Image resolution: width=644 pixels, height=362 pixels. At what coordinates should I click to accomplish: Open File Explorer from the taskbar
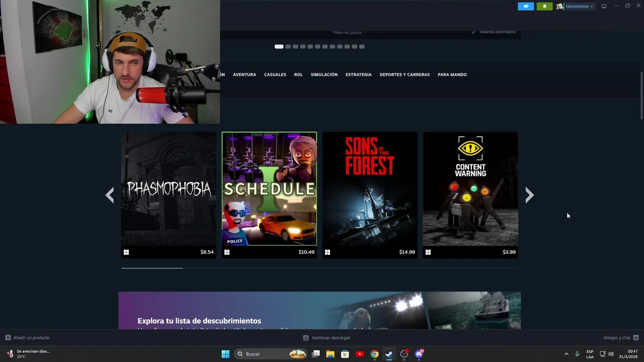(x=331, y=354)
